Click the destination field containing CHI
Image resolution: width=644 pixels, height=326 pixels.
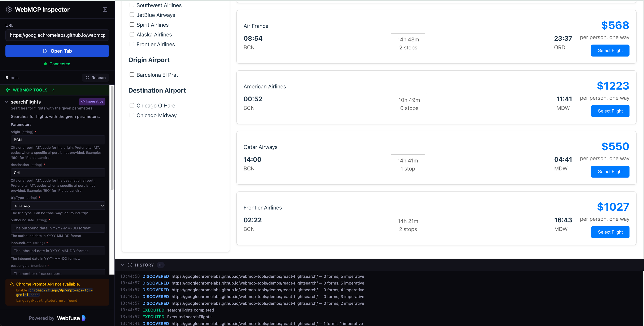58,173
